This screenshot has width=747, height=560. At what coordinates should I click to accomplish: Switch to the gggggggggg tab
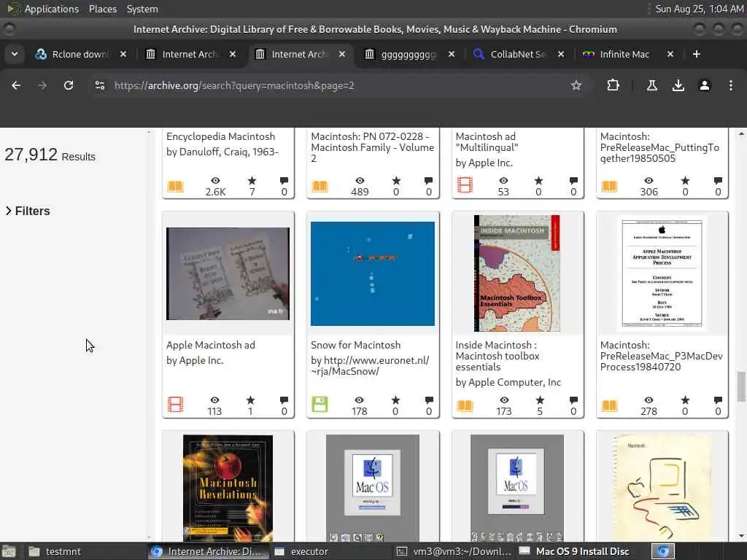[409, 54]
